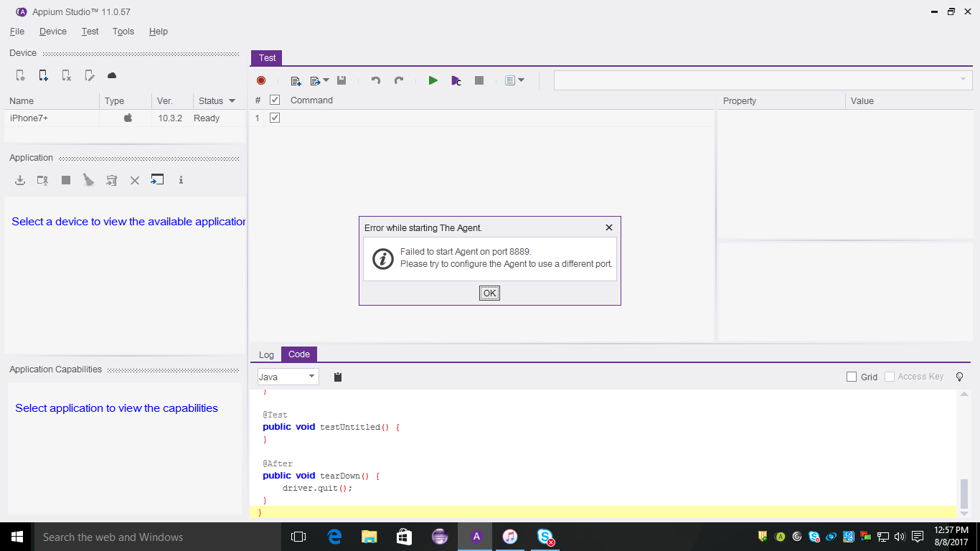This screenshot has width=980, height=551.
Task: Expand the Status column dropdown arrow
Action: click(x=232, y=101)
